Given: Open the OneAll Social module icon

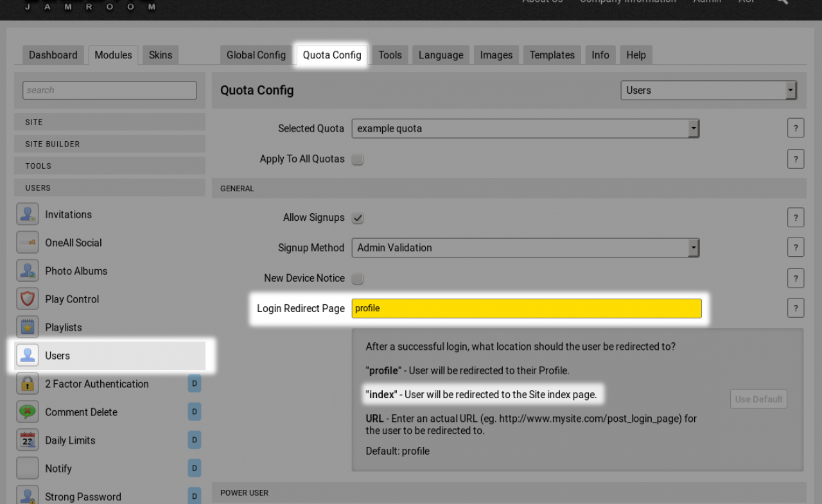Looking at the screenshot, I should click(28, 243).
